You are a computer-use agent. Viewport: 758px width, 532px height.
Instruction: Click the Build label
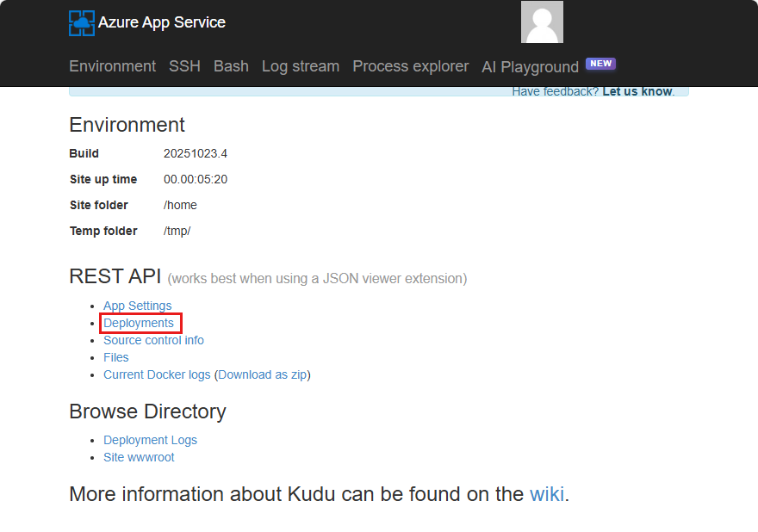[x=84, y=153]
